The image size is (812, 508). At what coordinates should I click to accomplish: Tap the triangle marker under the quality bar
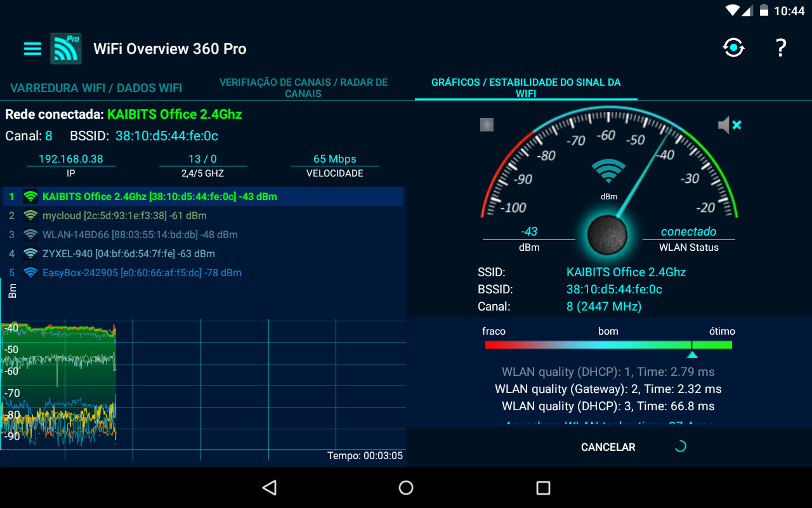click(692, 354)
